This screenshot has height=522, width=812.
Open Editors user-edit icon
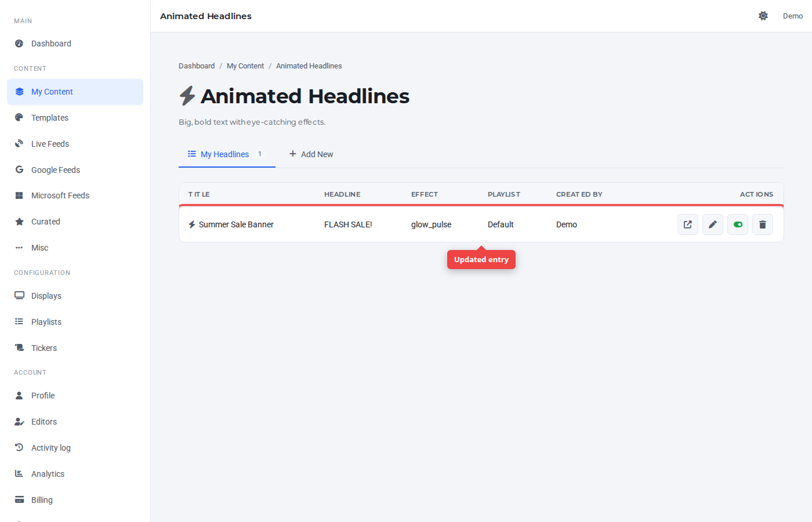coord(19,422)
